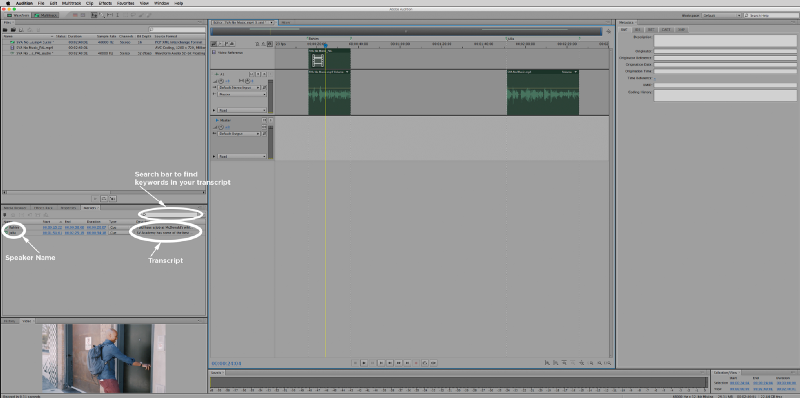Open Read automation dropdown on Master track
Screen dimensions: 800x398
coord(242,157)
